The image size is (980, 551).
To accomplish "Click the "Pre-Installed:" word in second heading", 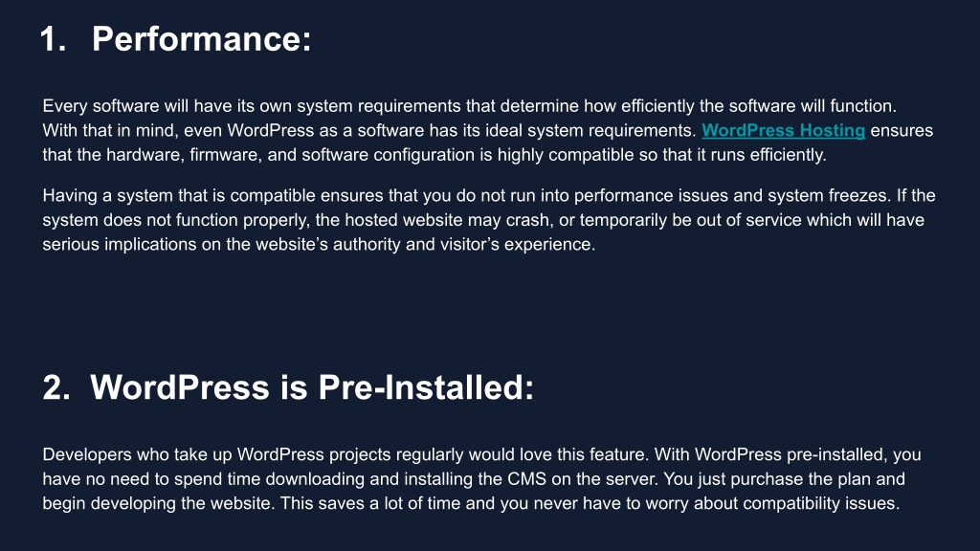I will pos(426,387).
